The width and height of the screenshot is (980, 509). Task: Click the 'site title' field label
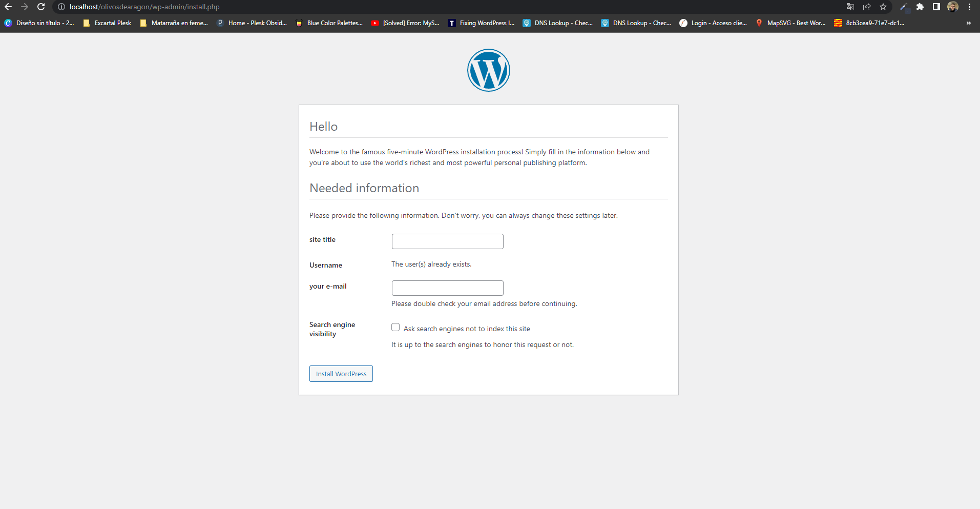[322, 239]
